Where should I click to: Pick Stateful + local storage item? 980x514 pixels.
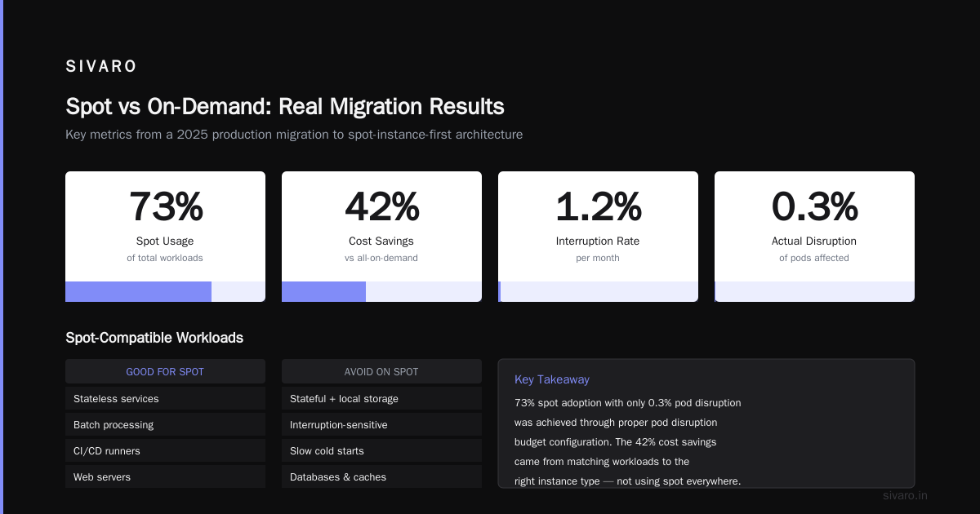381,398
